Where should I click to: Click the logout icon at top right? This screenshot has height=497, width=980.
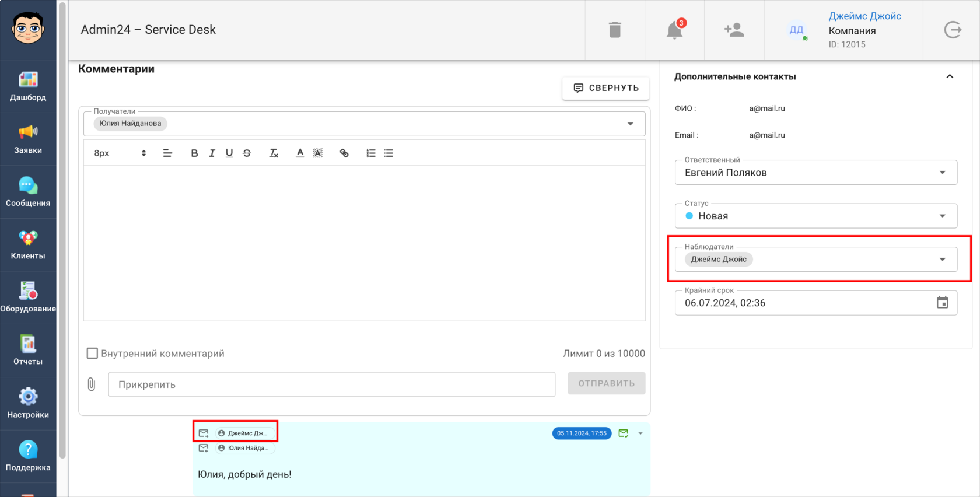point(952,30)
